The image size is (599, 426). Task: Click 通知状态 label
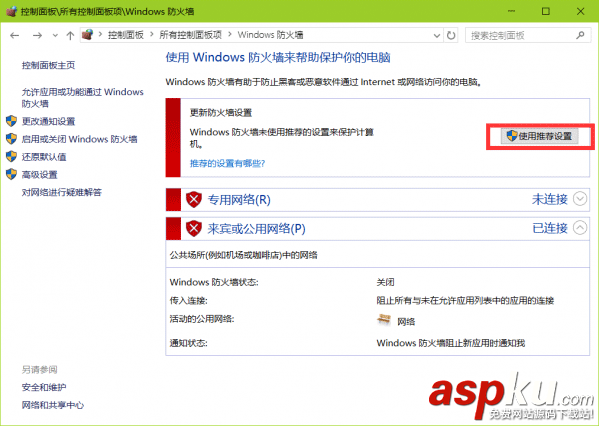pos(188,343)
